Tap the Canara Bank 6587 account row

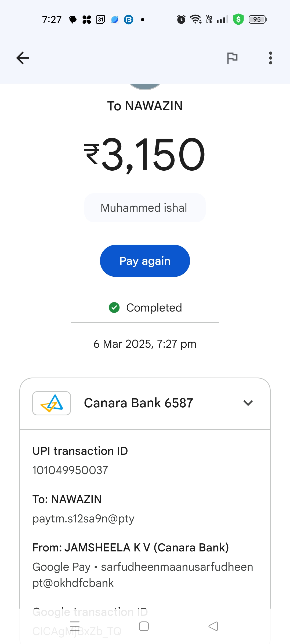(x=139, y=403)
